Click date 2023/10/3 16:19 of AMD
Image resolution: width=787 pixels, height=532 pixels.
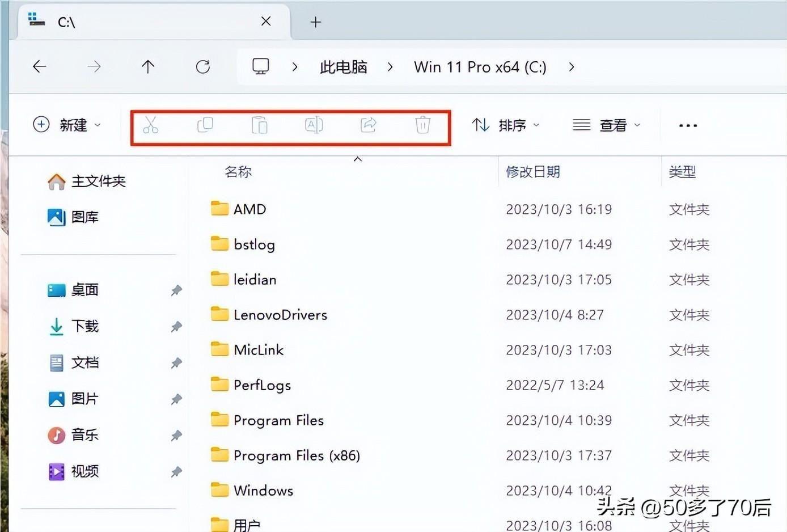click(x=559, y=209)
